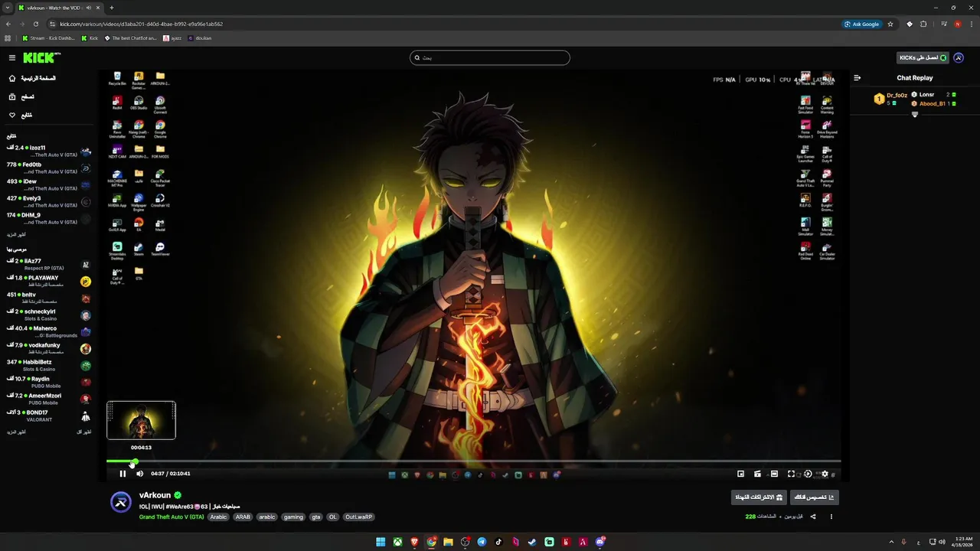Open picture-in-picture mini player
The height and width of the screenshot is (551, 980).
(x=740, y=474)
